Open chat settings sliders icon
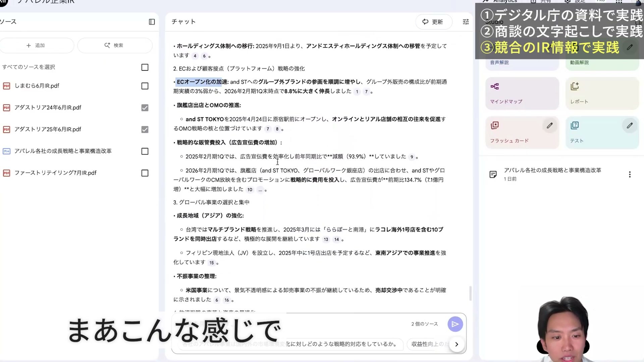This screenshot has width=644, height=362. click(x=466, y=22)
